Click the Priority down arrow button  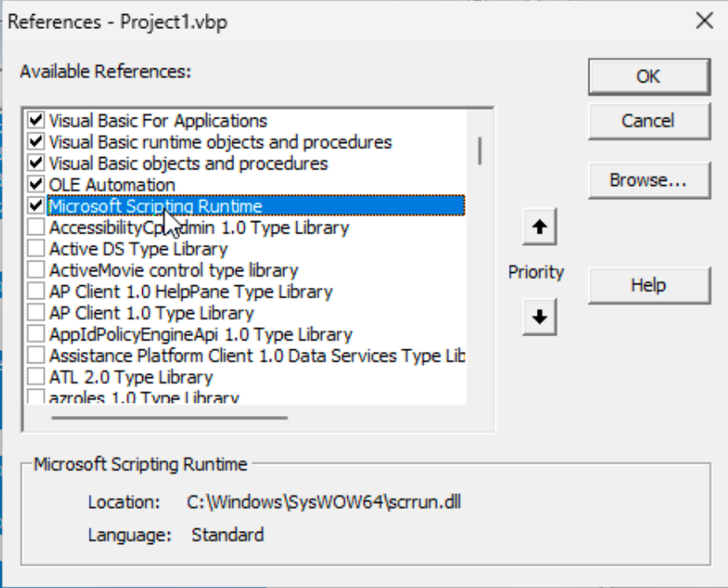point(539,317)
